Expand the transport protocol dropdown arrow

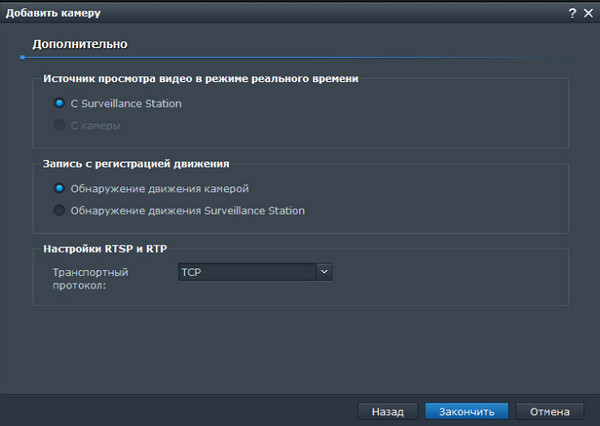point(323,271)
